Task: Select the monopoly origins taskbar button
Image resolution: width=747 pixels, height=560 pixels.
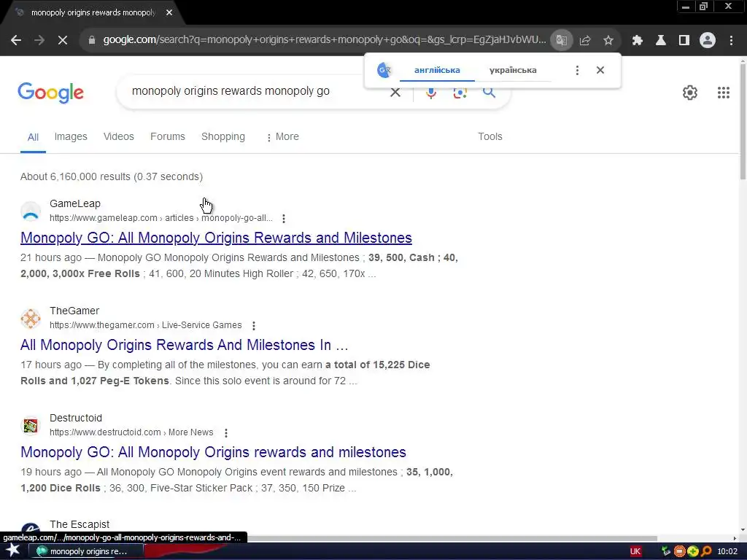Action: [86, 551]
